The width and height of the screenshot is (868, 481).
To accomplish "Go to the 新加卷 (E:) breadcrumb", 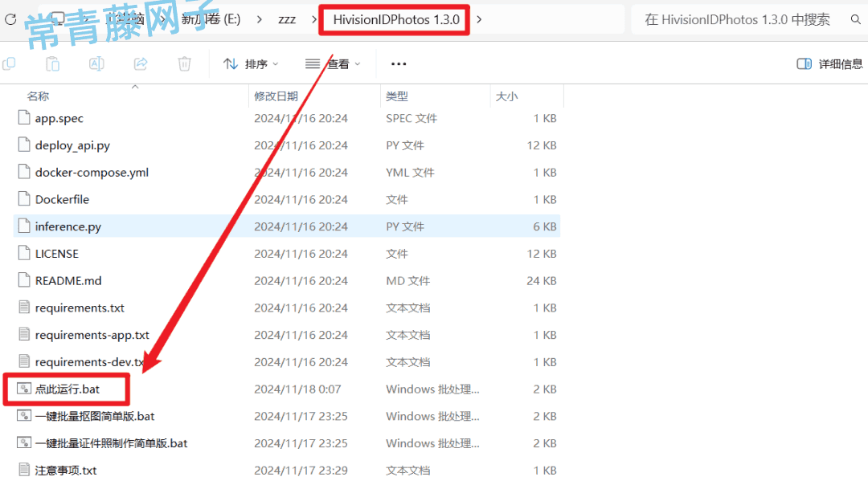I will point(211,20).
